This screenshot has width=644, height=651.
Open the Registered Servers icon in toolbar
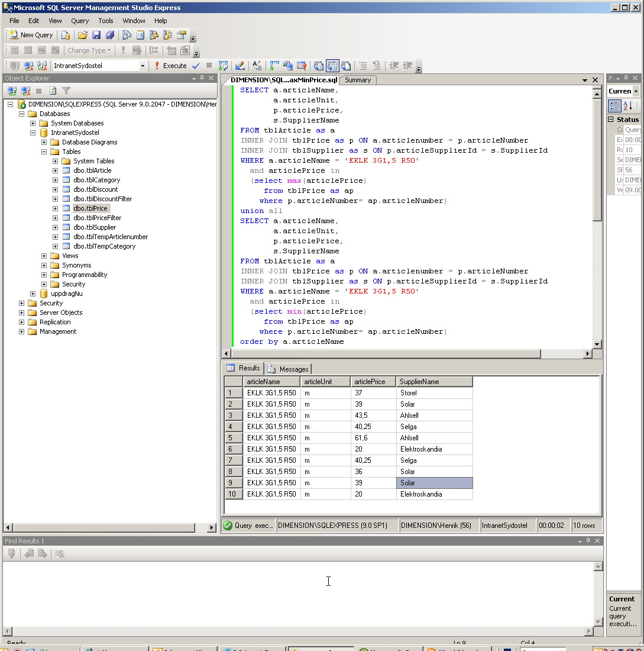click(127, 36)
